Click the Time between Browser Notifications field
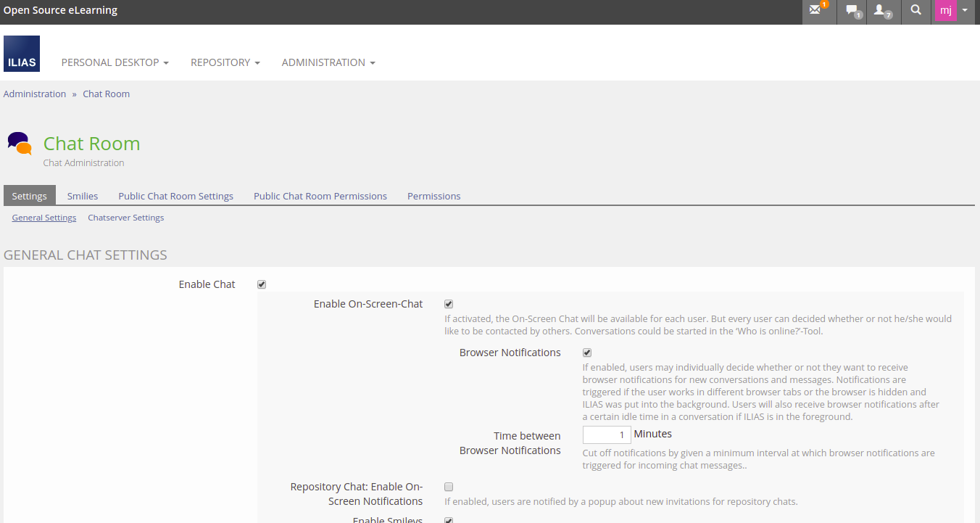This screenshot has height=523, width=980. coord(607,435)
